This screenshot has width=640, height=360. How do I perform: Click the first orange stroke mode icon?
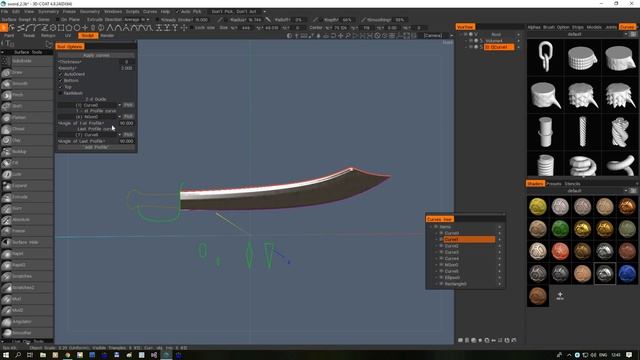[x=4, y=28]
